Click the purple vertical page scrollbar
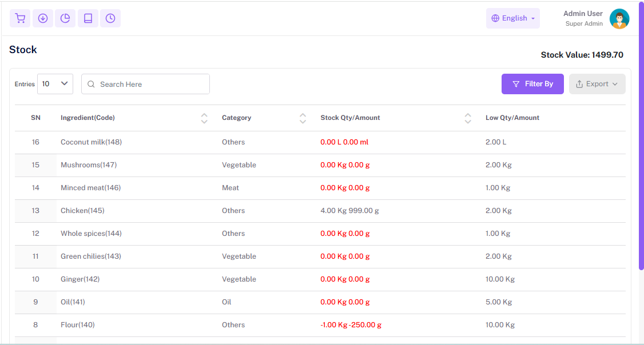 point(641,137)
